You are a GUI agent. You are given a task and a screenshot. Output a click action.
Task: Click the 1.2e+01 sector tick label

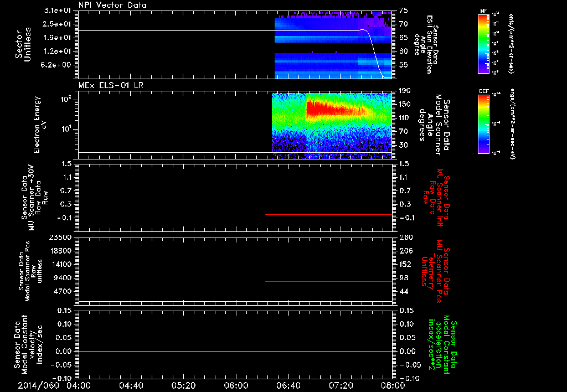point(58,51)
